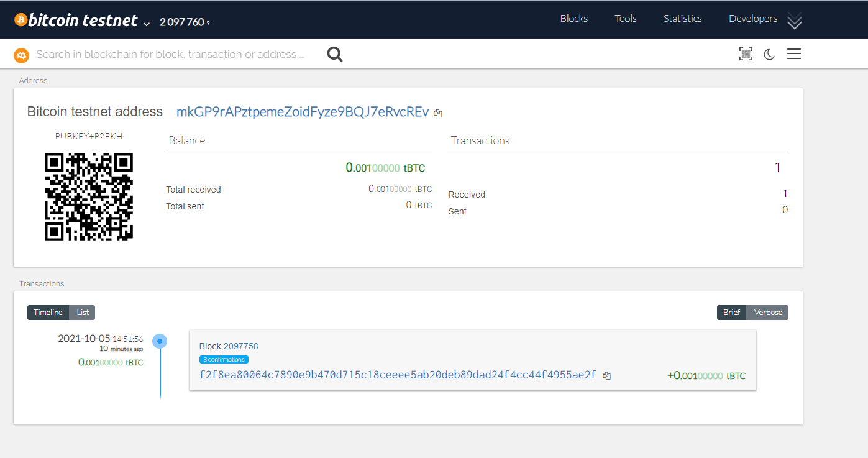Click the PUBKEY+P2PKH label
This screenshot has width=868, height=458.
pyautogui.click(x=89, y=136)
